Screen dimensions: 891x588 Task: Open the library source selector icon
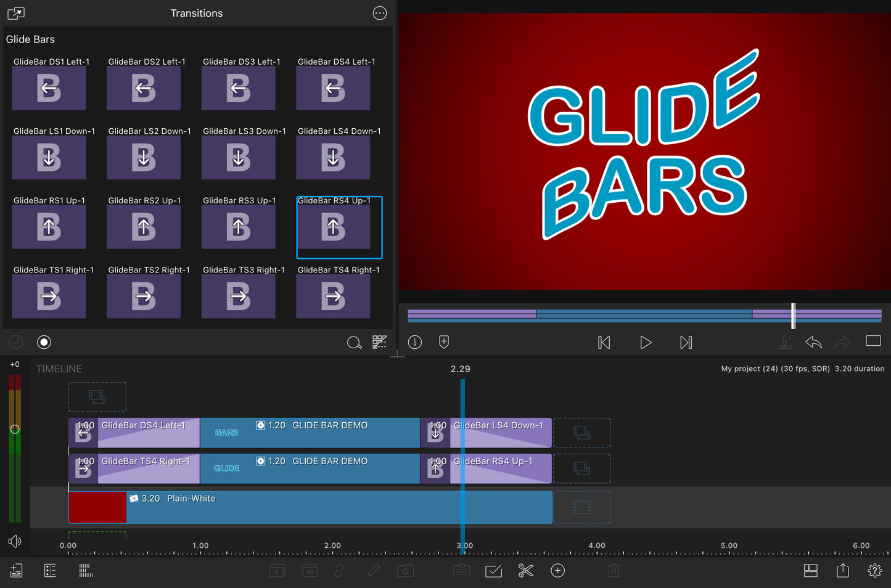(16, 13)
